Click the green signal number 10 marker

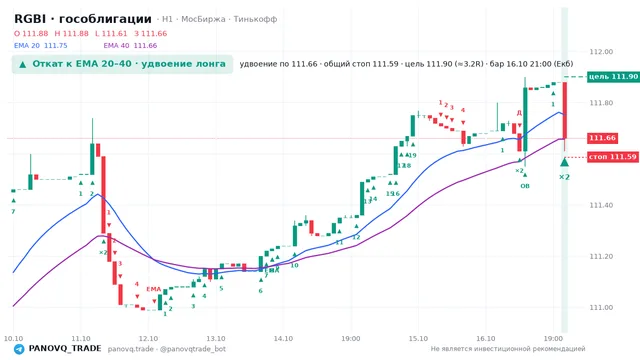tap(294, 265)
